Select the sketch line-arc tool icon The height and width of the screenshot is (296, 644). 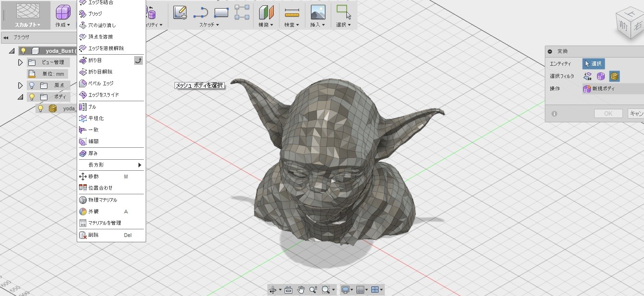200,12
